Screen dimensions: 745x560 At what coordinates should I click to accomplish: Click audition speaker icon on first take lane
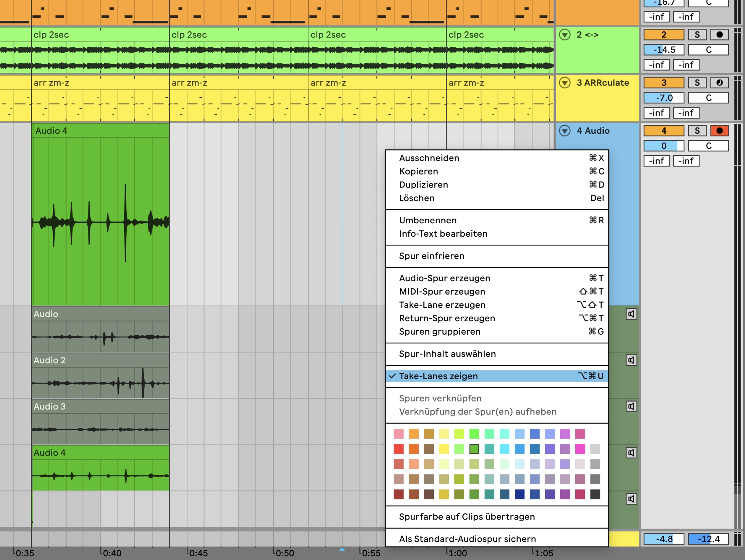pos(631,314)
